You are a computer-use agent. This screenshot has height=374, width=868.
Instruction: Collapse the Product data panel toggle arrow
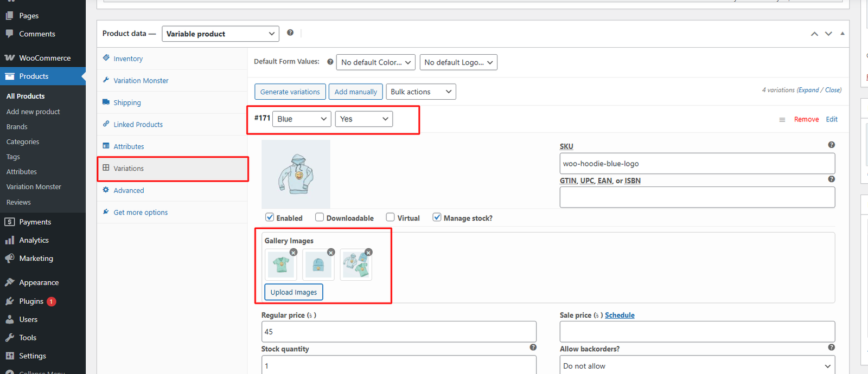[x=843, y=34]
